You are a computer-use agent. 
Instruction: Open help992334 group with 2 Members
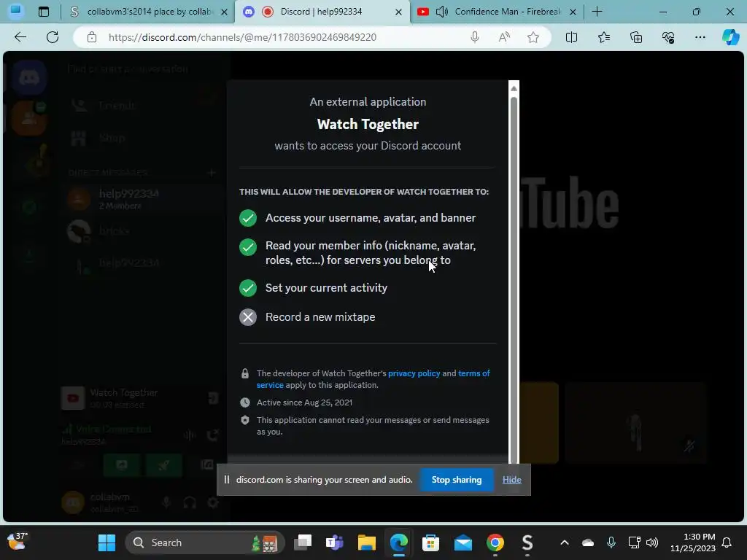(143, 198)
